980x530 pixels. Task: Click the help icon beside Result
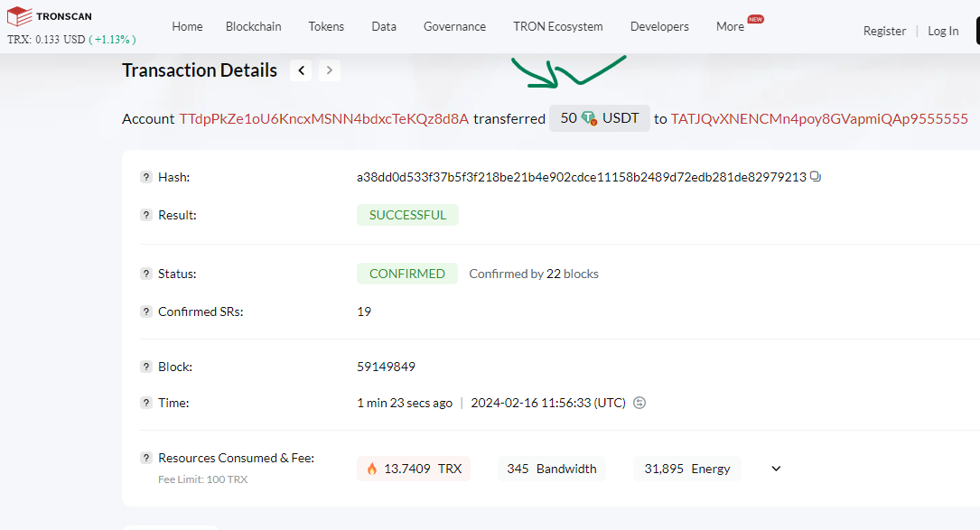pos(146,215)
